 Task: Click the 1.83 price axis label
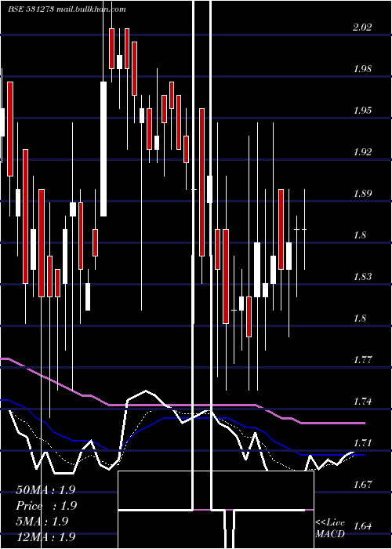(362, 277)
